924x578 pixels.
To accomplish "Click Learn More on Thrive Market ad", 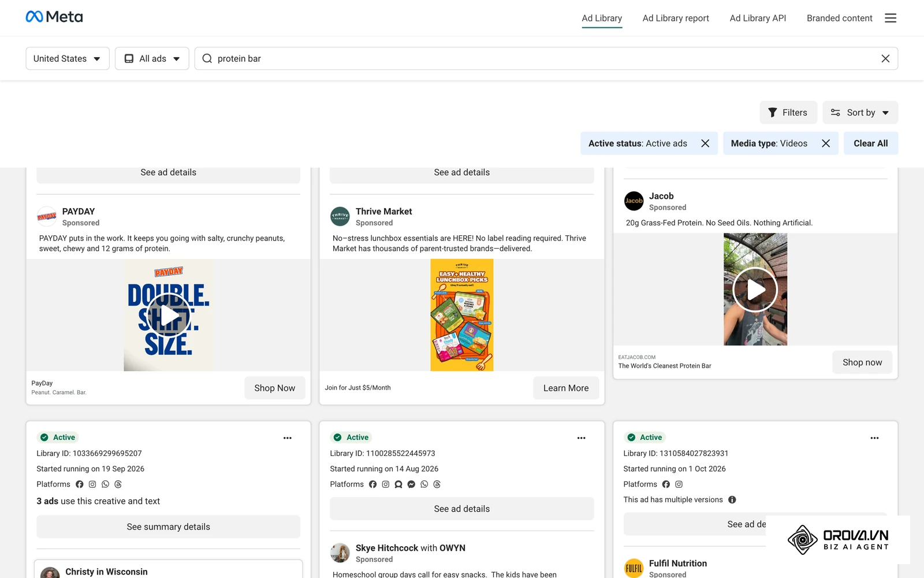I will pyautogui.click(x=566, y=388).
